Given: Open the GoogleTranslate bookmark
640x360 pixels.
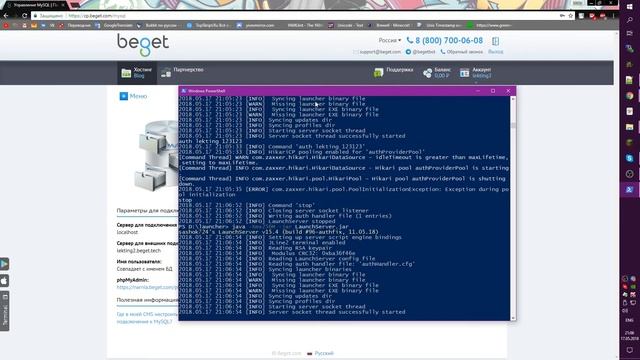Looking at the screenshot, I should (115, 25).
